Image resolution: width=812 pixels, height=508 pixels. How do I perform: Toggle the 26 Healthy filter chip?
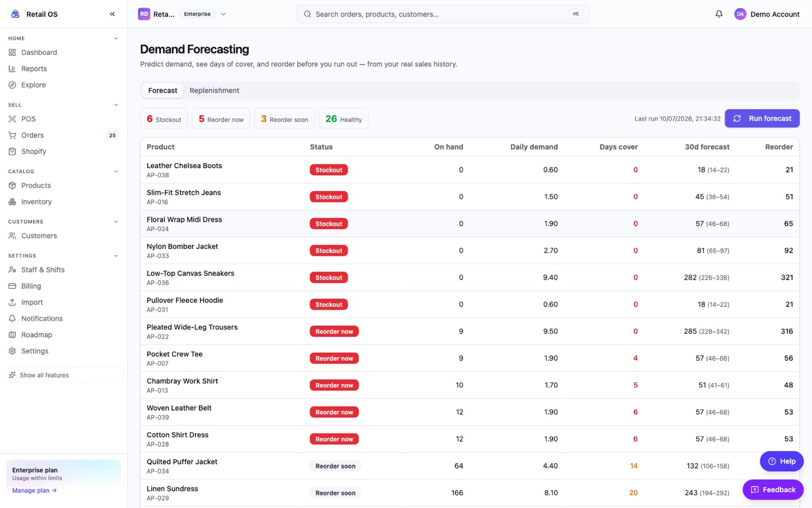coord(344,119)
